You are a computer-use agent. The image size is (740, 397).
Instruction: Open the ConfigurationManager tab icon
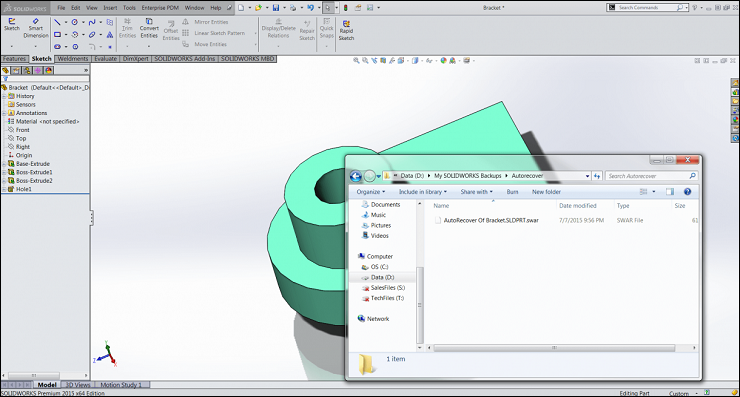tap(27, 70)
